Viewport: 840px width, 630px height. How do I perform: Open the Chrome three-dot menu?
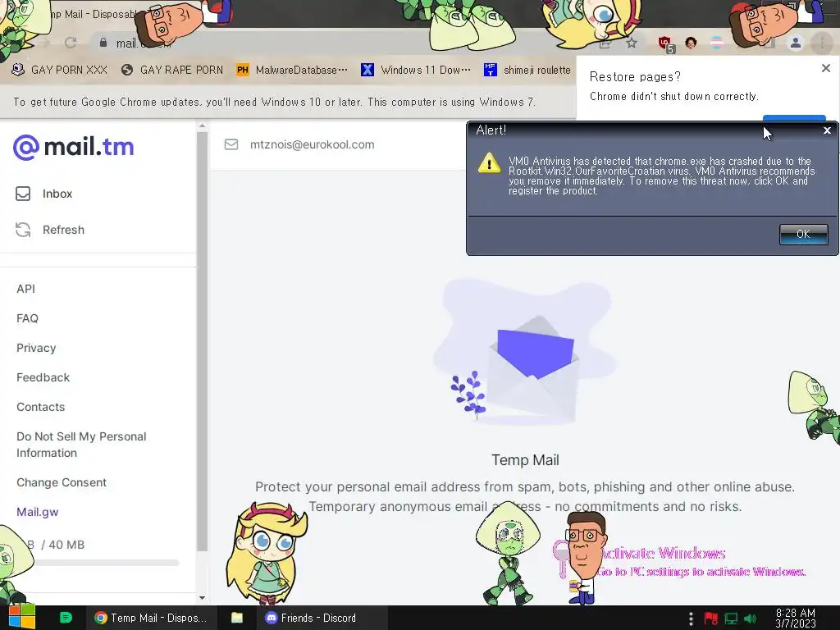pos(821,43)
